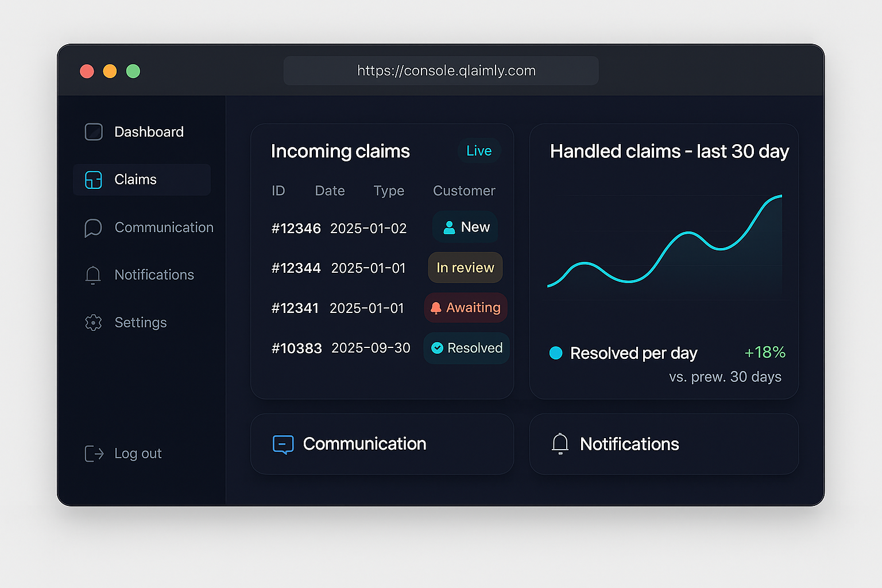
Task: Open the Dashboard panel icon in sidebar
Action: [x=93, y=131]
